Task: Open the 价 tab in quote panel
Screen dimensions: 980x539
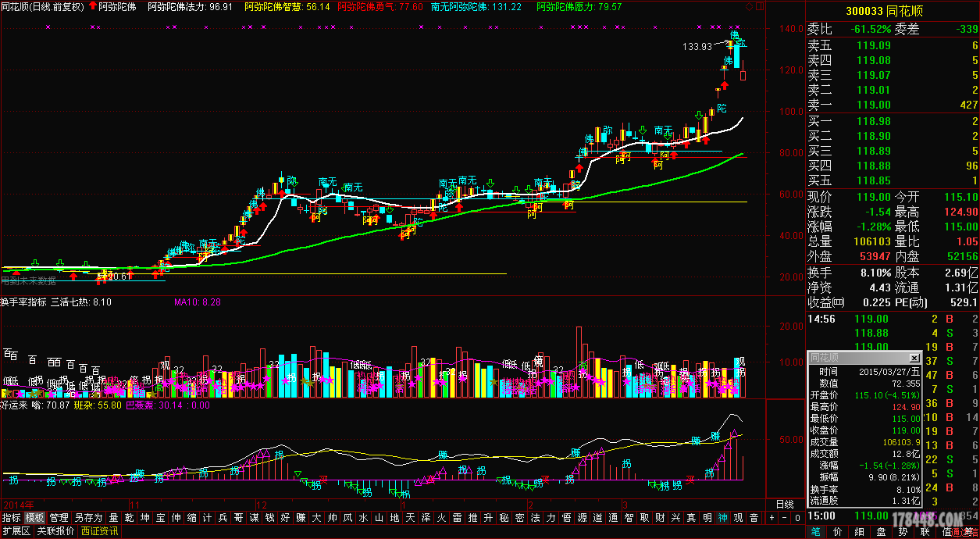Action: [837, 532]
